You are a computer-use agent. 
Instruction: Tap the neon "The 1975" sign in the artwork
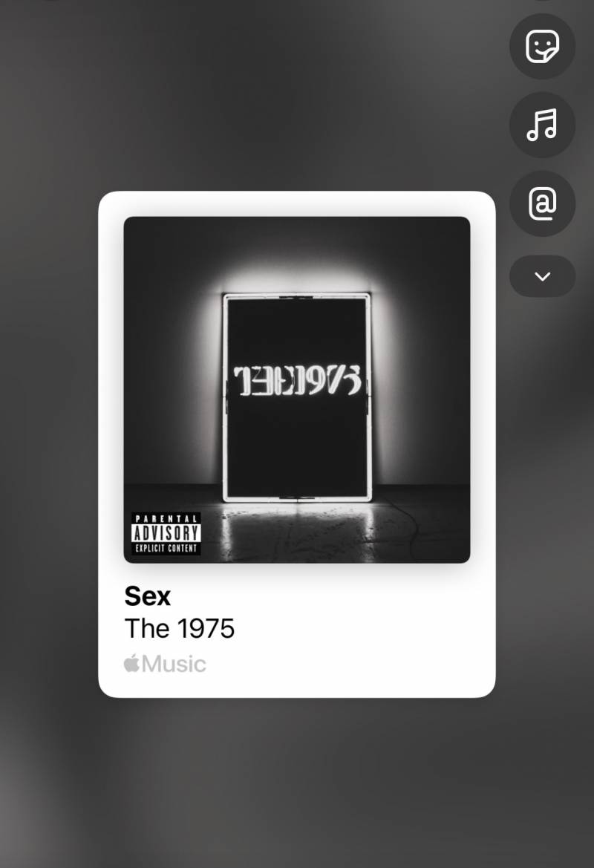297,380
